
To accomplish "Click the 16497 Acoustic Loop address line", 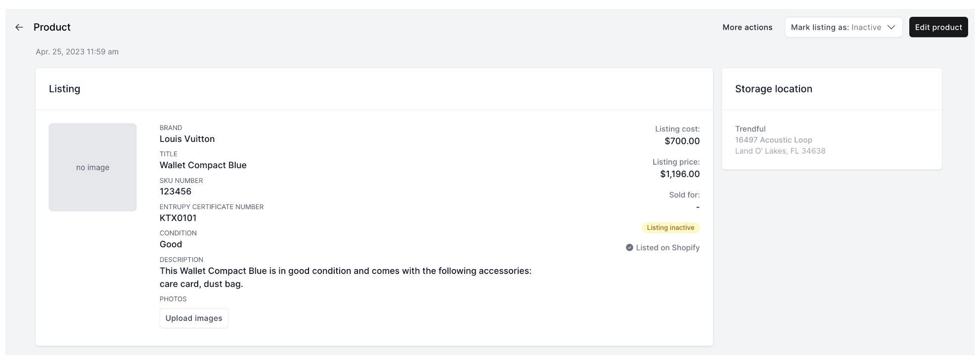I will 773,140.
